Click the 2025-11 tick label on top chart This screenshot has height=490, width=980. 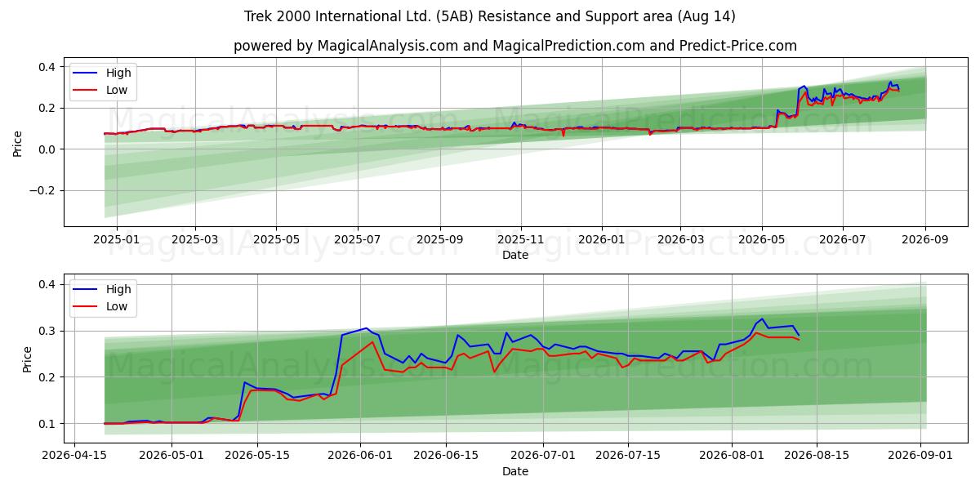(x=521, y=239)
